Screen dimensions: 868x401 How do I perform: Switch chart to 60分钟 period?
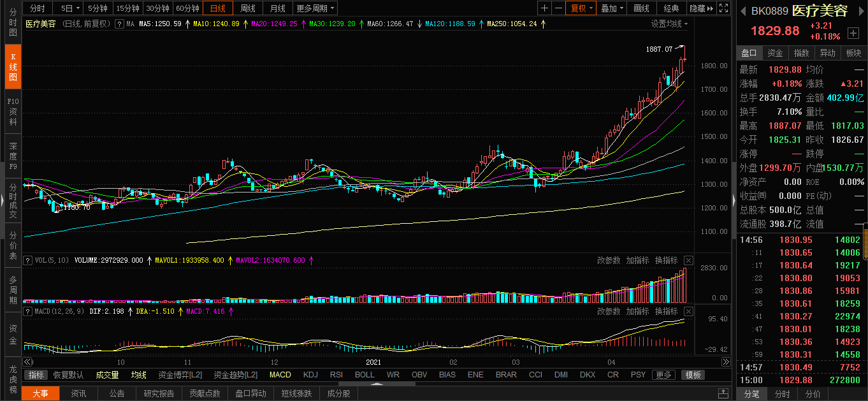187,8
